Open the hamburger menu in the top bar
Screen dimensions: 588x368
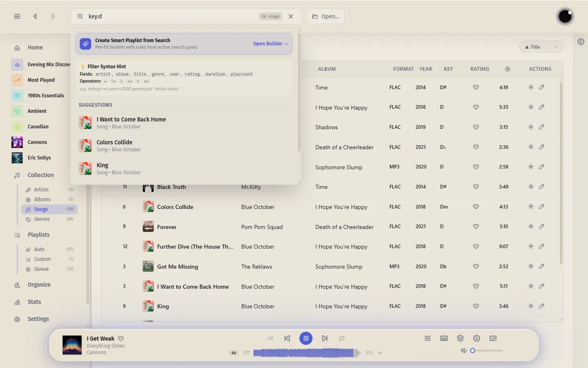pos(17,16)
